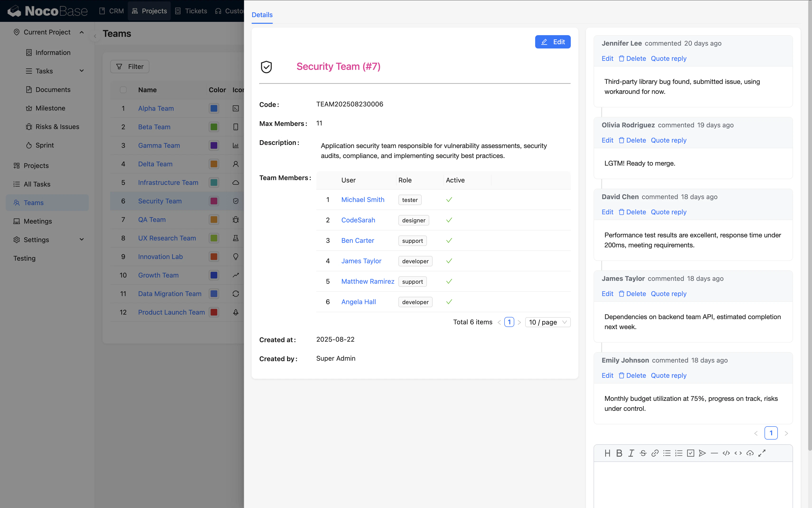Click the green color swatch for Beta Team
812x508 pixels.
coord(214,127)
